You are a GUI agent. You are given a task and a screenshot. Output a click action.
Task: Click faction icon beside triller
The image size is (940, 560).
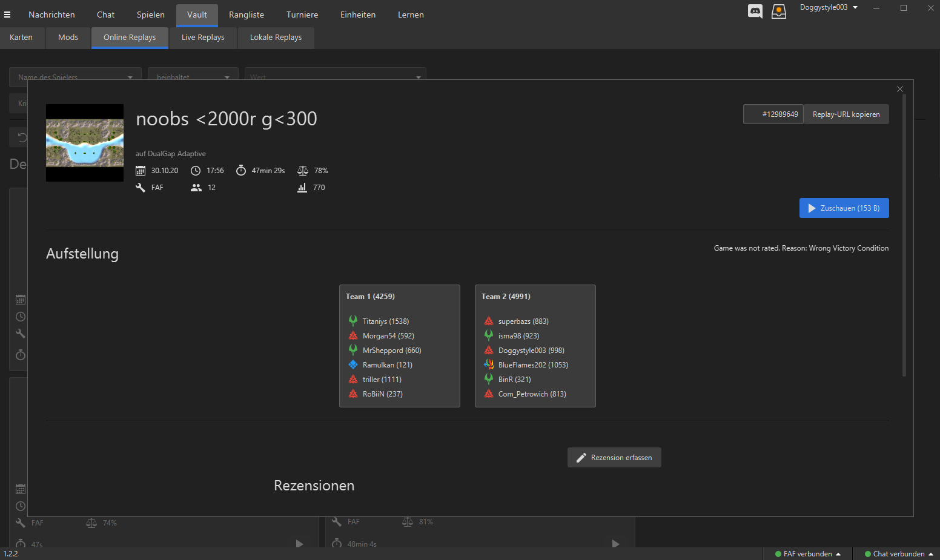click(353, 379)
